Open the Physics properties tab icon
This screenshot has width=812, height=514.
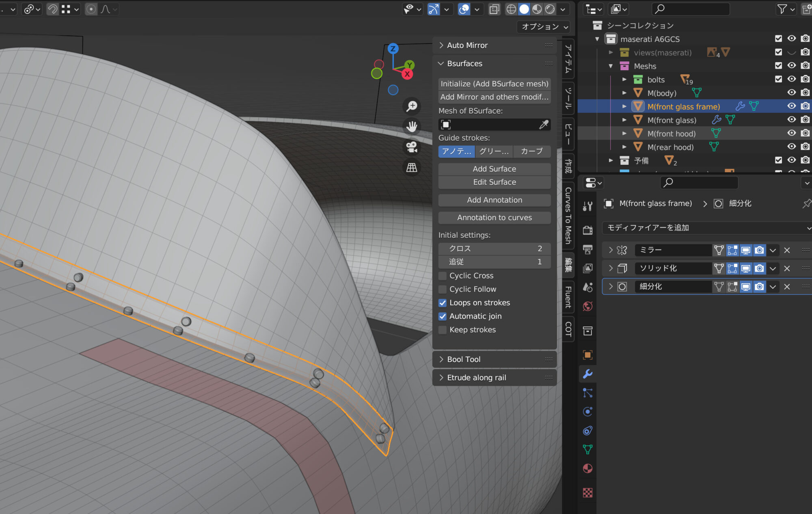pos(587,412)
